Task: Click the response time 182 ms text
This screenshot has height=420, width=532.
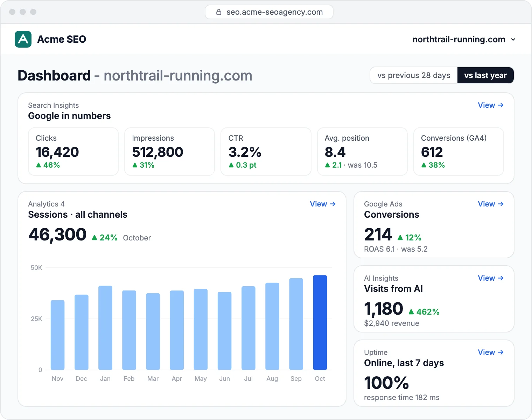Action: pyautogui.click(x=402, y=398)
